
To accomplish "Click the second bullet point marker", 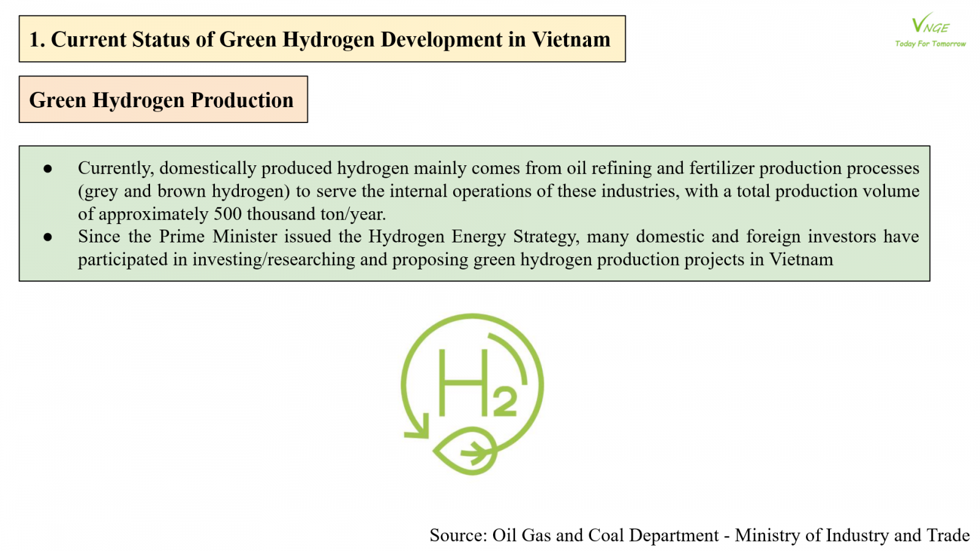I will click(48, 237).
